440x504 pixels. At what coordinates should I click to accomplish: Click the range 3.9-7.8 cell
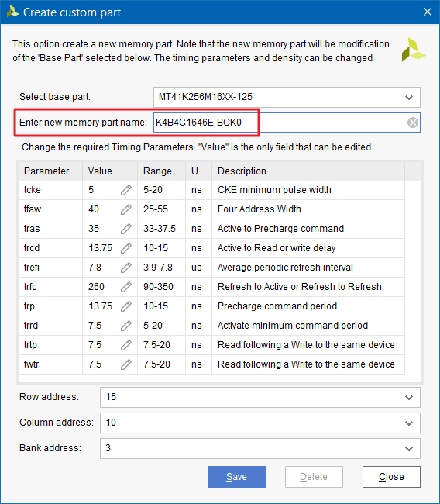click(162, 268)
